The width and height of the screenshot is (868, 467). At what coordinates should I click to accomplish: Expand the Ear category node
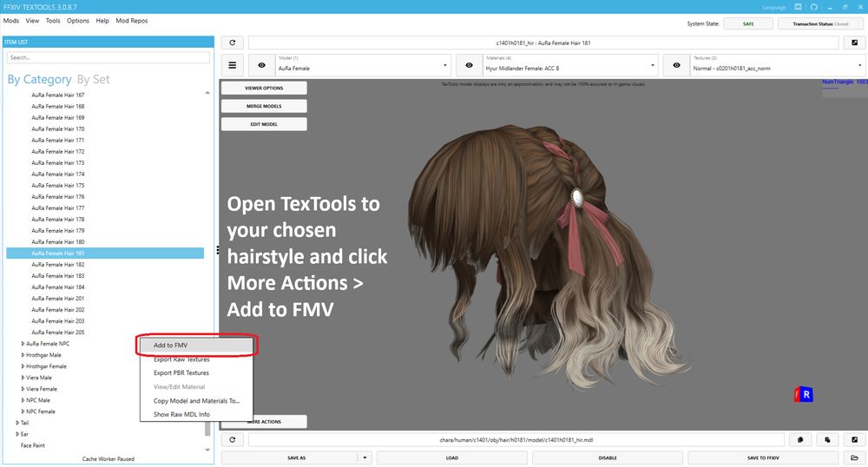coord(17,434)
